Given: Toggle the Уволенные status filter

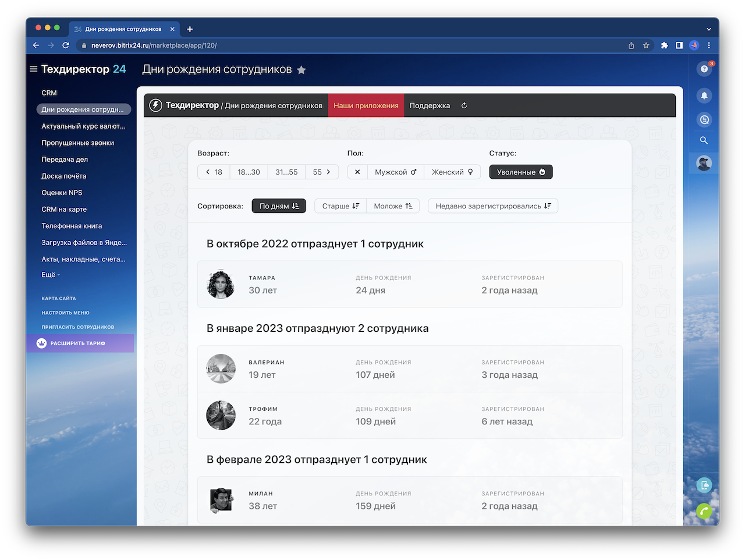Looking at the screenshot, I should (x=520, y=172).
